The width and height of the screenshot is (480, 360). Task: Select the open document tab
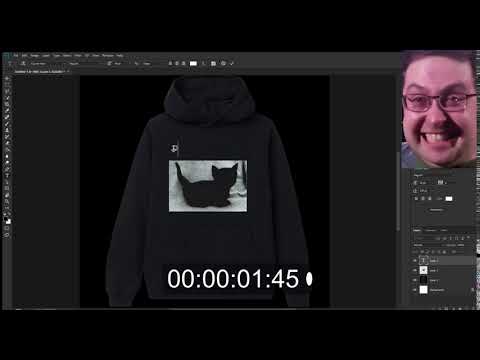(41, 72)
